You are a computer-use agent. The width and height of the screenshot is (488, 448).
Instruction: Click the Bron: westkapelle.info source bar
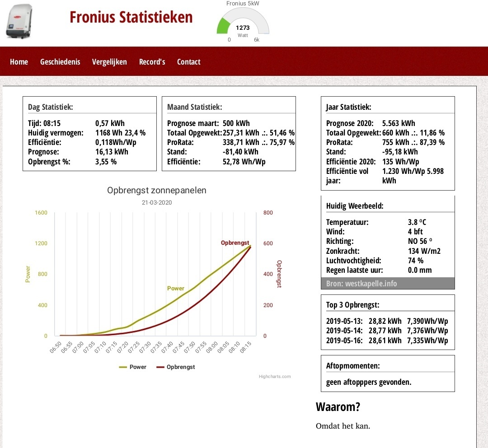[x=388, y=284]
